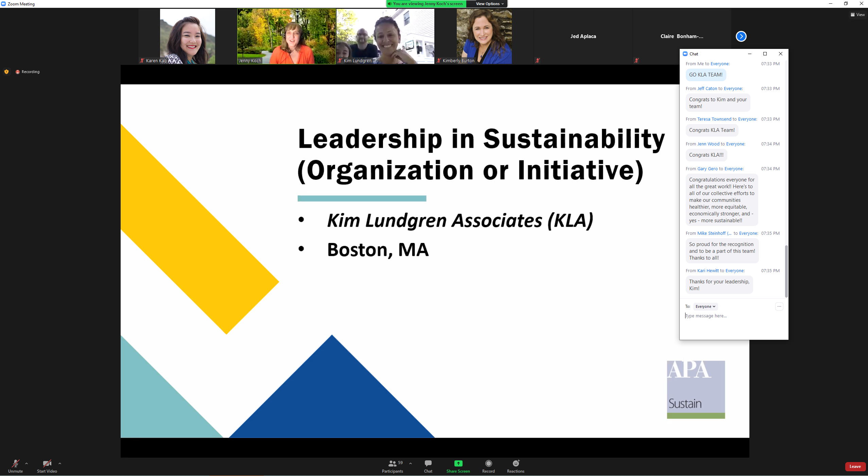Click Jenn Wood's name in chat
Screen dimensions: 868x476
click(x=708, y=144)
